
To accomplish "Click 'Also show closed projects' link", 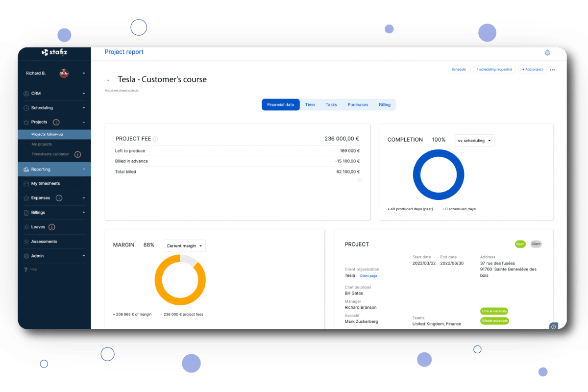I will [122, 91].
